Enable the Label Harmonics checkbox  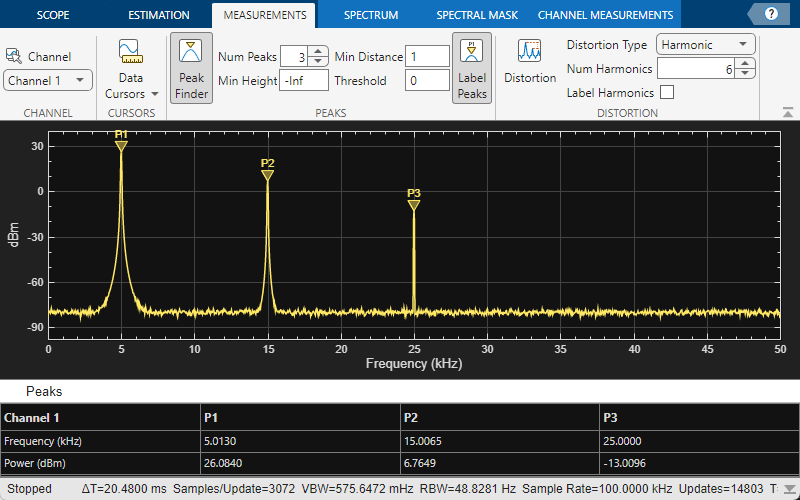click(667, 93)
